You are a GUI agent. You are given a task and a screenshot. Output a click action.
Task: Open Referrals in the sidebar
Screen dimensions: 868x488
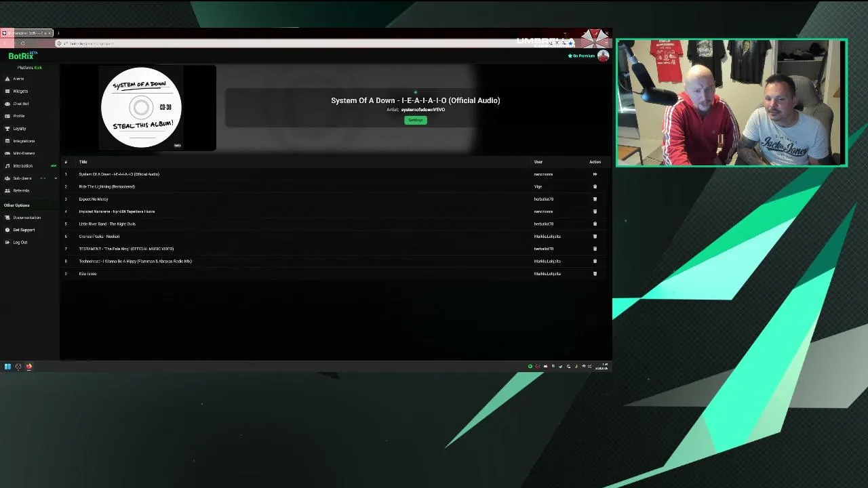click(x=21, y=190)
